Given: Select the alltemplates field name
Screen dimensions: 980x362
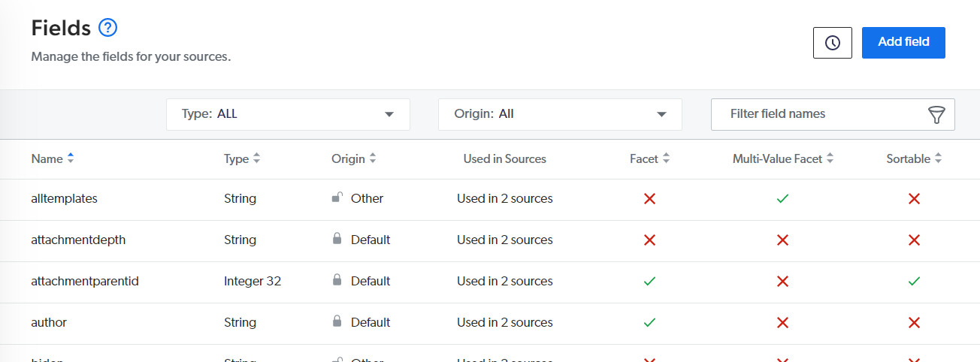Looking at the screenshot, I should pos(65,198).
